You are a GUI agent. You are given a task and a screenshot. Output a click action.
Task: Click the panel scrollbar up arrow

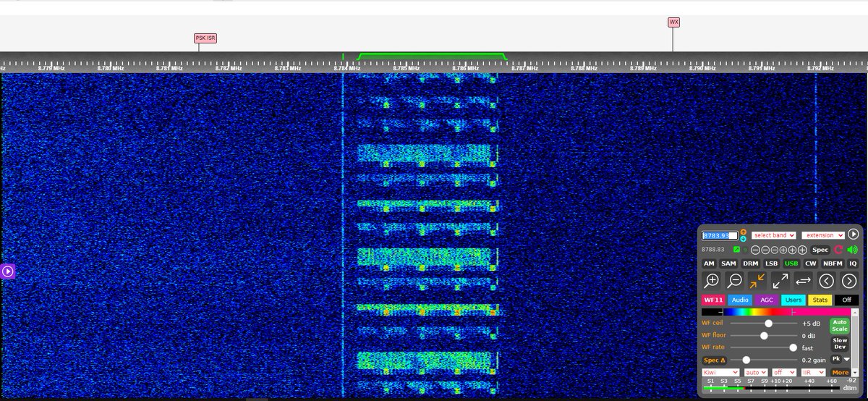coord(855,313)
